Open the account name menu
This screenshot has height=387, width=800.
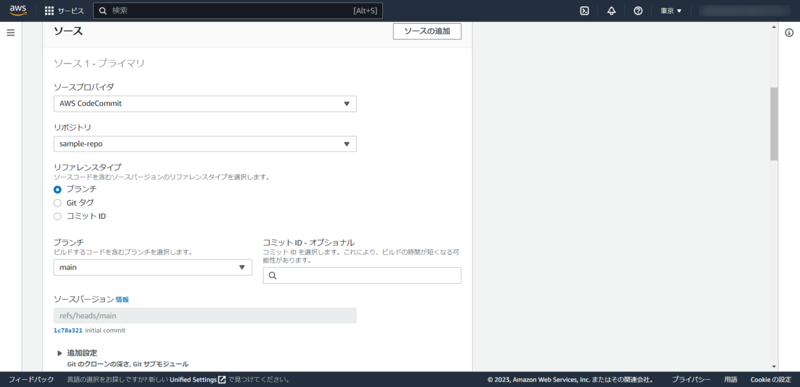point(744,11)
